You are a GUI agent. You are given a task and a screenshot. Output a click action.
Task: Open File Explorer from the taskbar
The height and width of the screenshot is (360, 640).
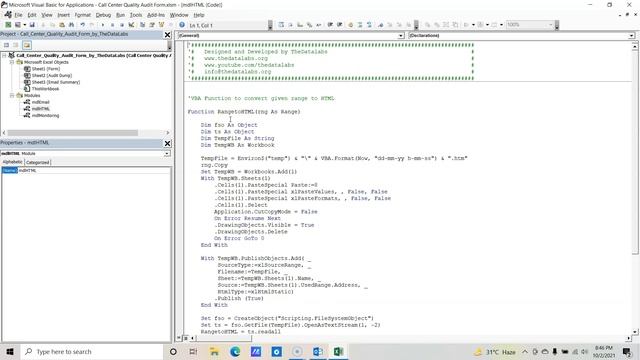pos(214,351)
